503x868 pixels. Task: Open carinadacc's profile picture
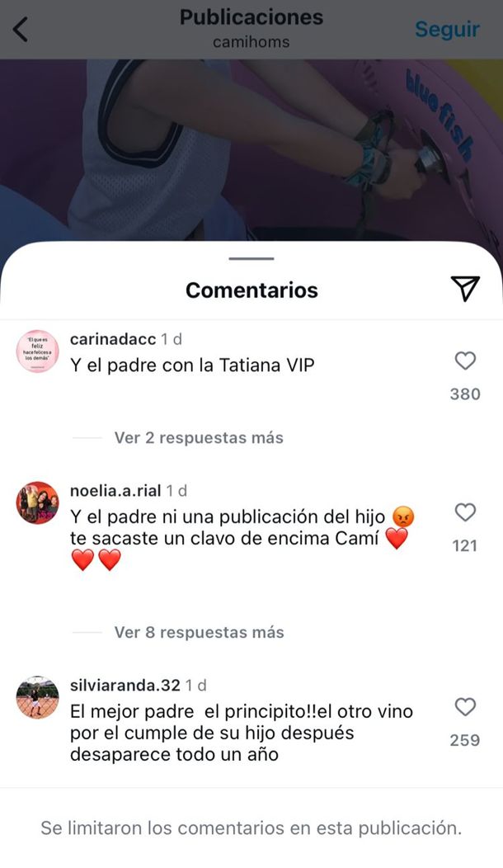pyautogui.click(x=38, y=351)
